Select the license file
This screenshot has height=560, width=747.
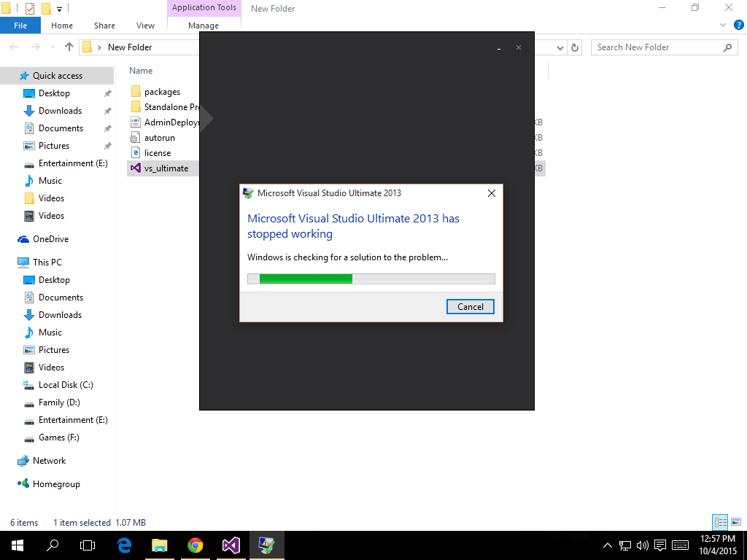click(x=158, y=153)
